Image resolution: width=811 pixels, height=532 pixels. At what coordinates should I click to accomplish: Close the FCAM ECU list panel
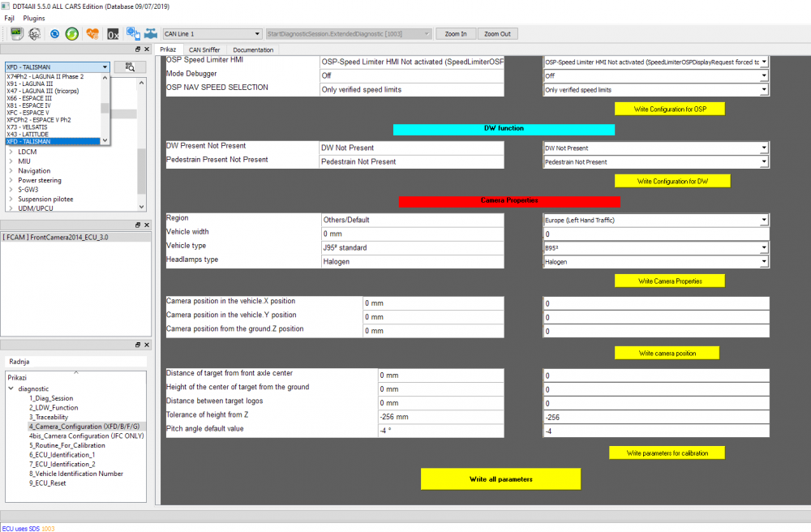click(x=147, y=225)
